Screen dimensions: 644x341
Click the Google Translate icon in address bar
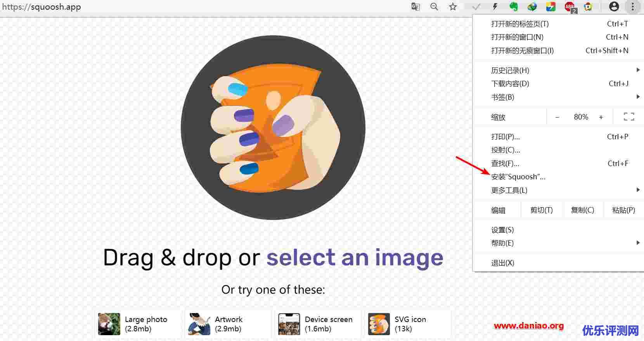click(x=415, y=7)
